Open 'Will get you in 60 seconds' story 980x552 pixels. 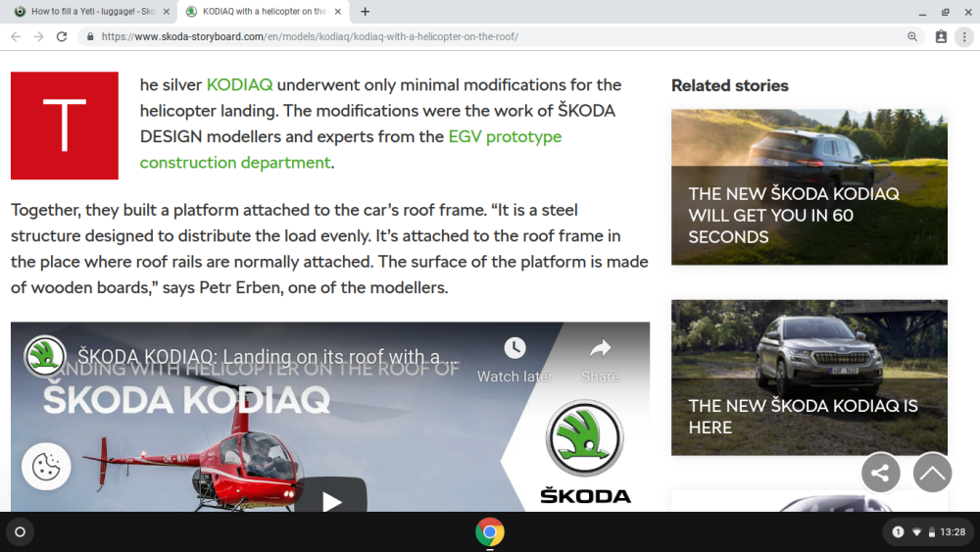coord(809,187)
